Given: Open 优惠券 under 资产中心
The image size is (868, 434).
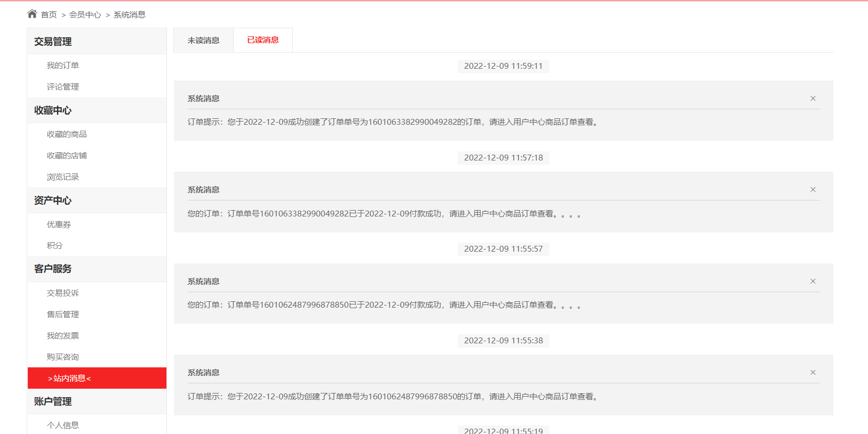Looking at the screenshot, I should (59, 224).
